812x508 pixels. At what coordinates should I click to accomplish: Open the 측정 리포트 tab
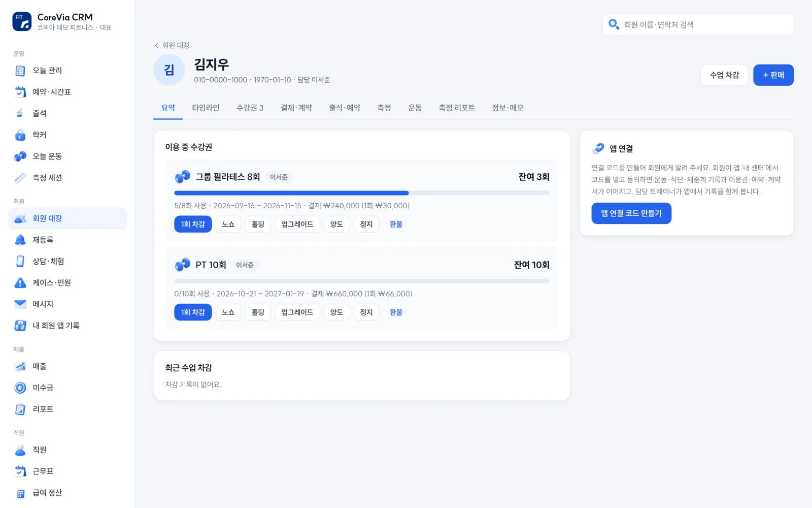(x=457, y=108)
